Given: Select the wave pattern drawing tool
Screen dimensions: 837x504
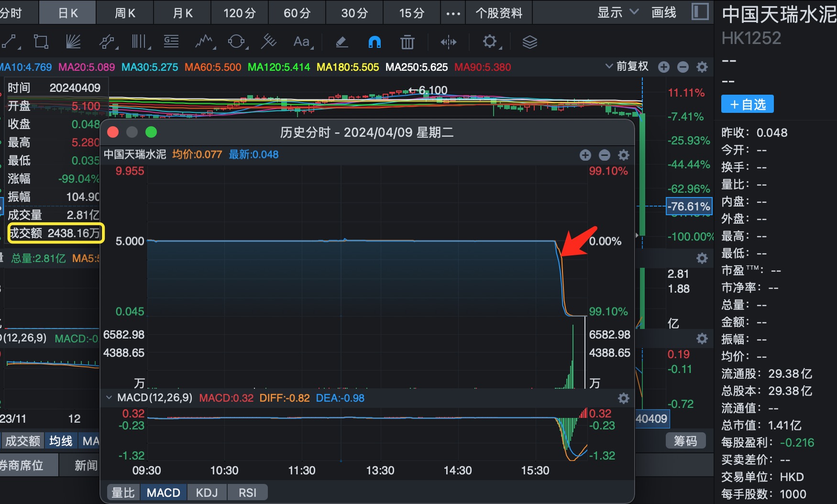Looking at the screenshot, I should [205, 42].
